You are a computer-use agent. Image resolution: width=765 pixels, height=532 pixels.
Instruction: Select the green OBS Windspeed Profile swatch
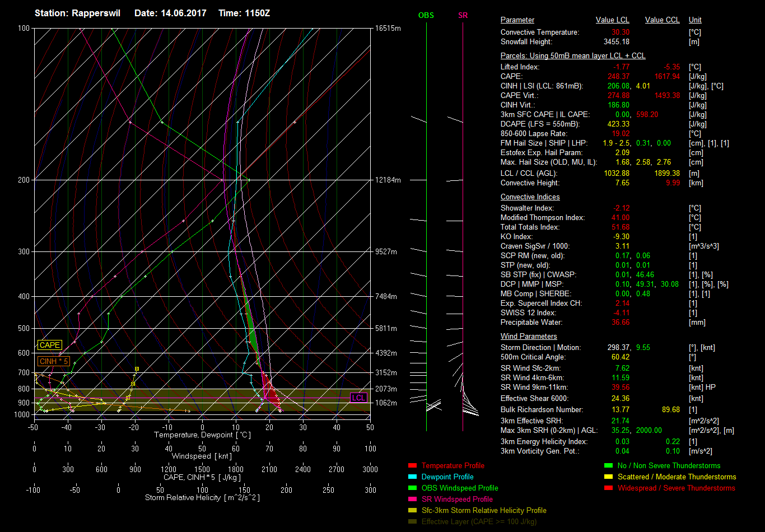412,488
